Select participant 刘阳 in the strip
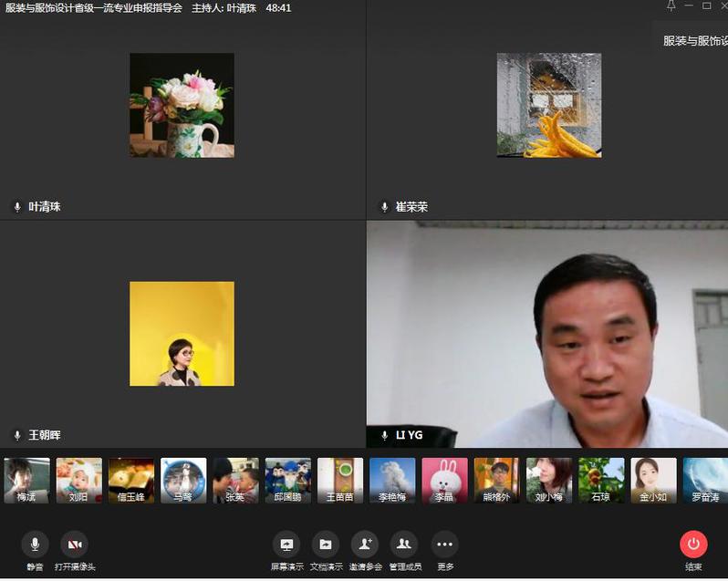The height and width of the screenshot is (581, 728). coord(78,481)
